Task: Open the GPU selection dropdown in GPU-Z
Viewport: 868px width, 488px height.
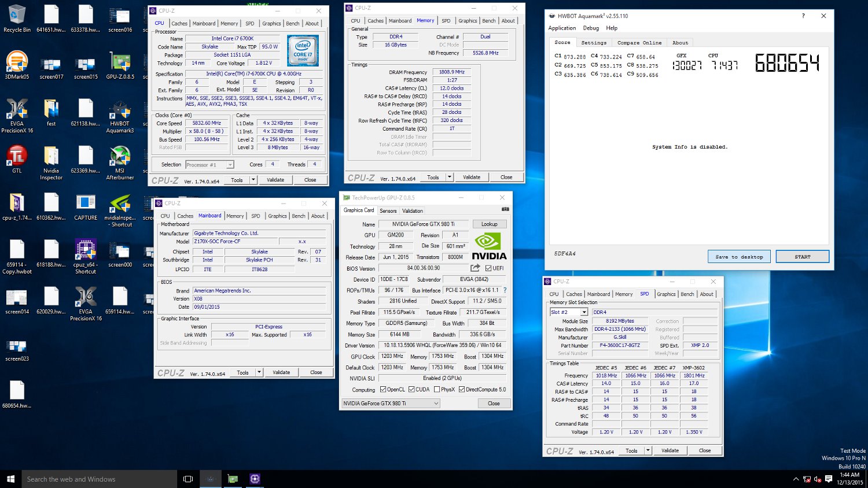Action: pos(391,403)
